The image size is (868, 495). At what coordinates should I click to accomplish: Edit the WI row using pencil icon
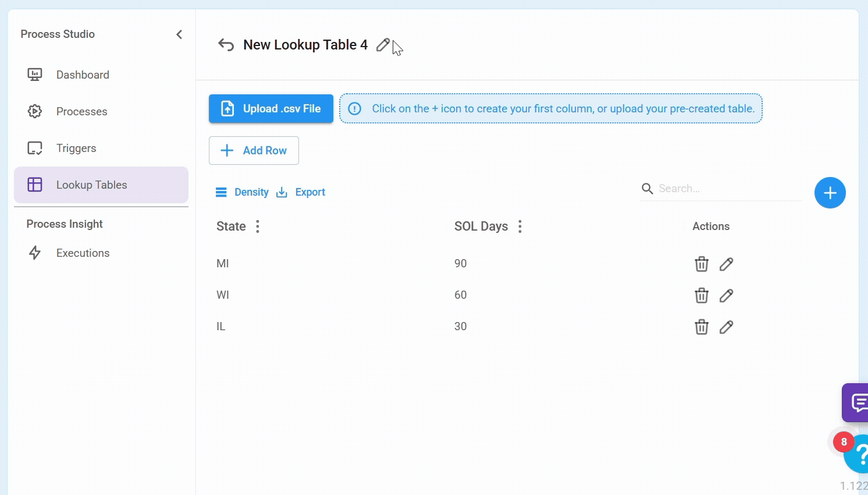coord(726,295)
